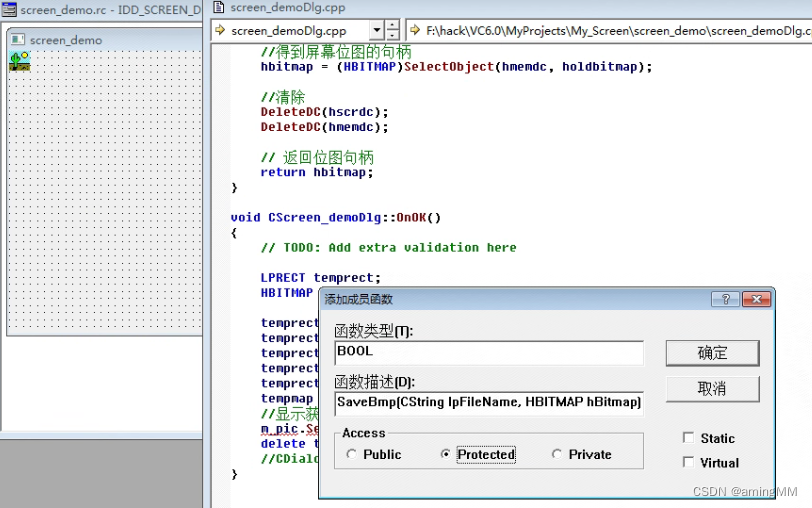Click the arrow icon beside the file path

[x=415, y=31]
